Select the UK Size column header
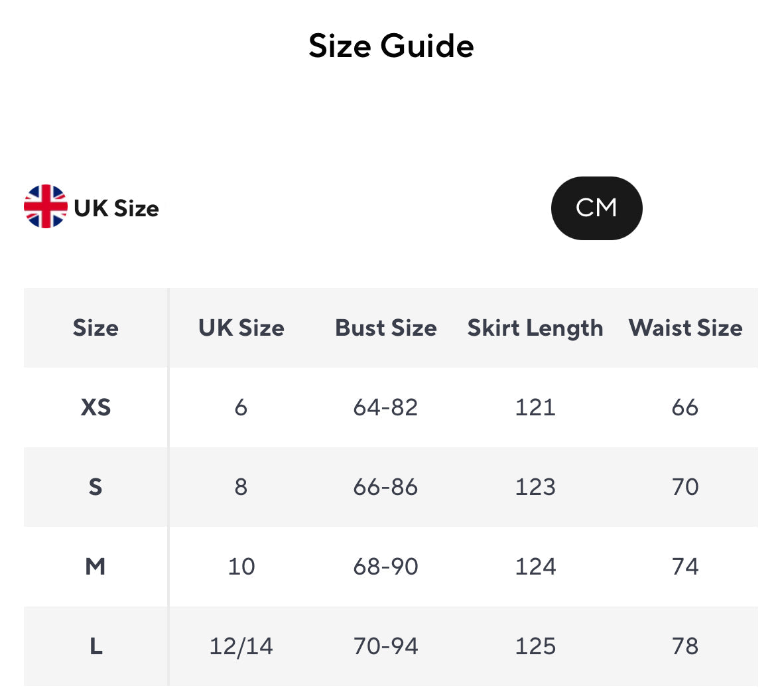The height and width of the screenshot is (700, 782). [241, 328]
